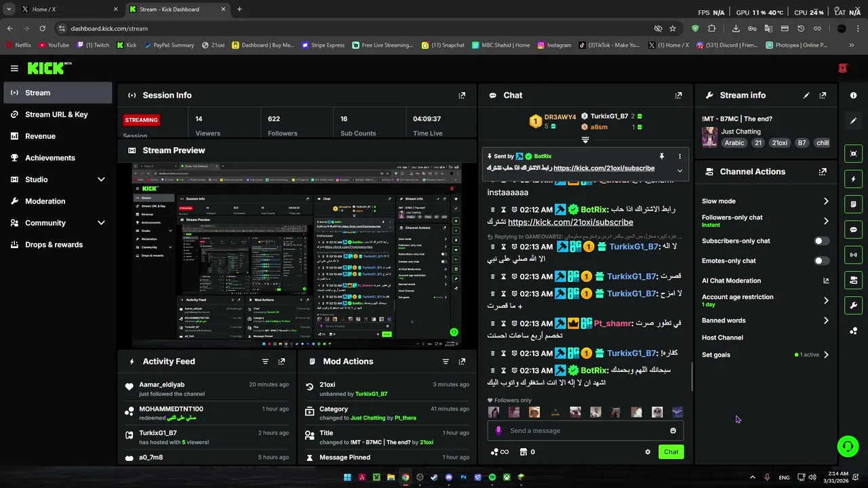
Task: Open Moderation page in sidebar
Action: 58,201
